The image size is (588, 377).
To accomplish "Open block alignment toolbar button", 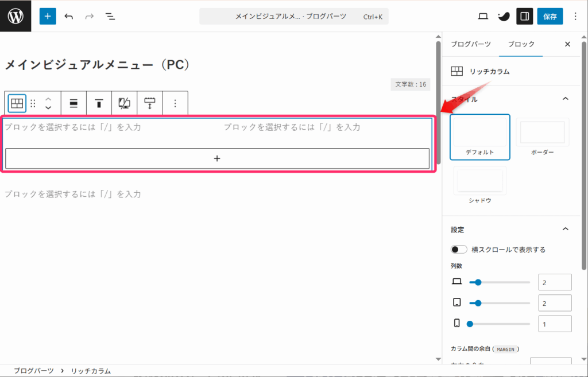I will tap(73, 103).
